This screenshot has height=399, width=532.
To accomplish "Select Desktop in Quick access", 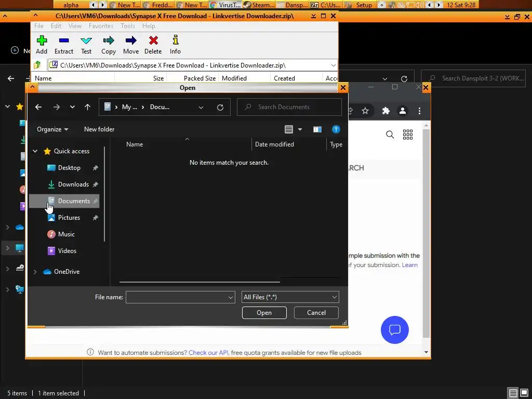I will point(69,168).
